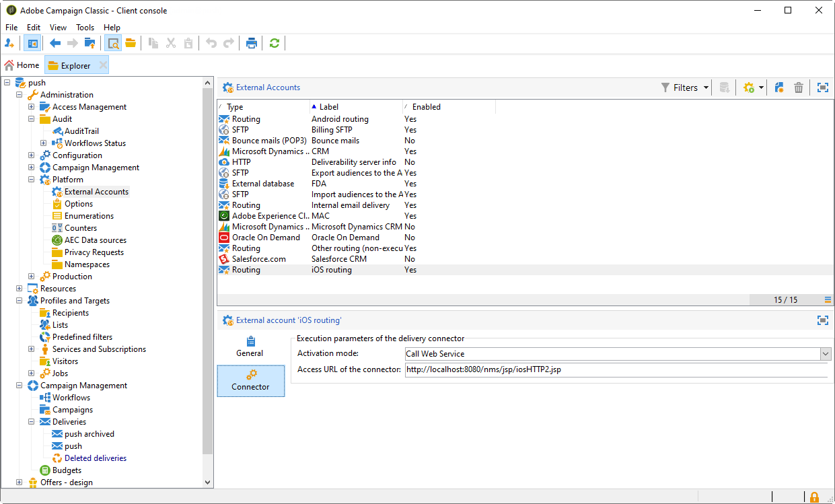Click the copy toolbar icon

coord(153,43)
